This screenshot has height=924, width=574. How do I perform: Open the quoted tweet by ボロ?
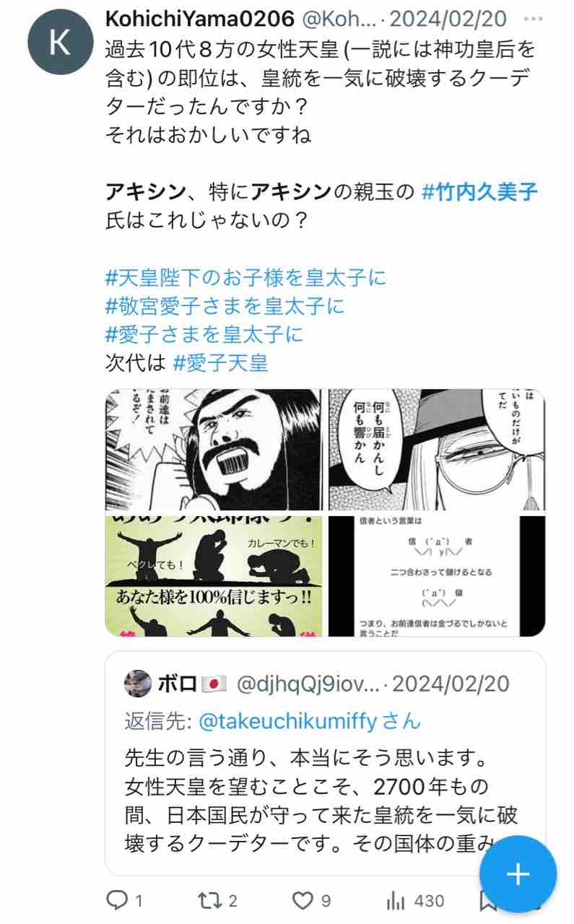326,763
